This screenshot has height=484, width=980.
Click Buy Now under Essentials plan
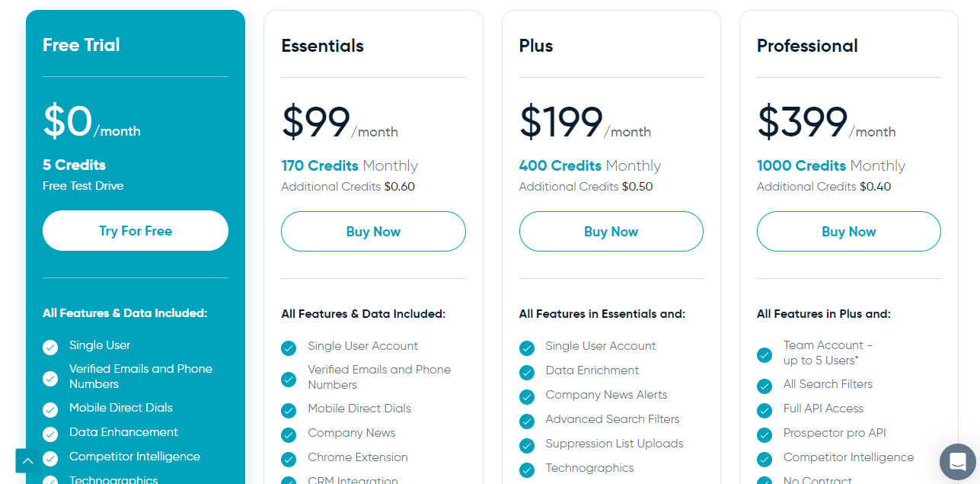pyautogui.click(x=373, y=231)
